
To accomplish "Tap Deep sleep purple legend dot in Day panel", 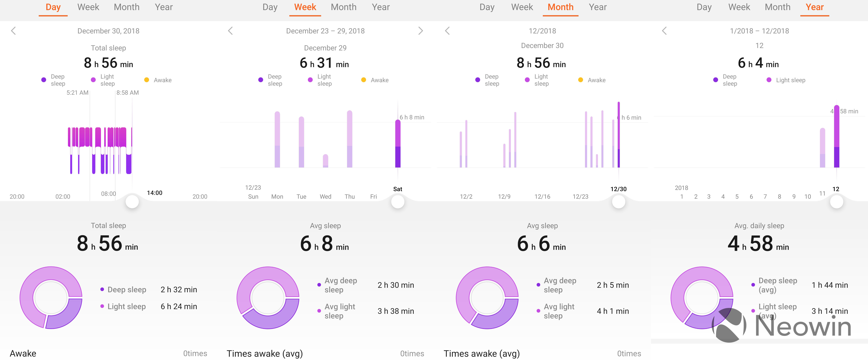I will point(44,80).
